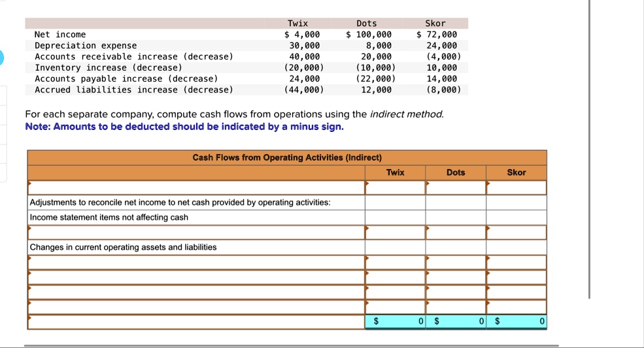
Task: Select the Dots net income value $ 100,000
Action: (368, 35)
